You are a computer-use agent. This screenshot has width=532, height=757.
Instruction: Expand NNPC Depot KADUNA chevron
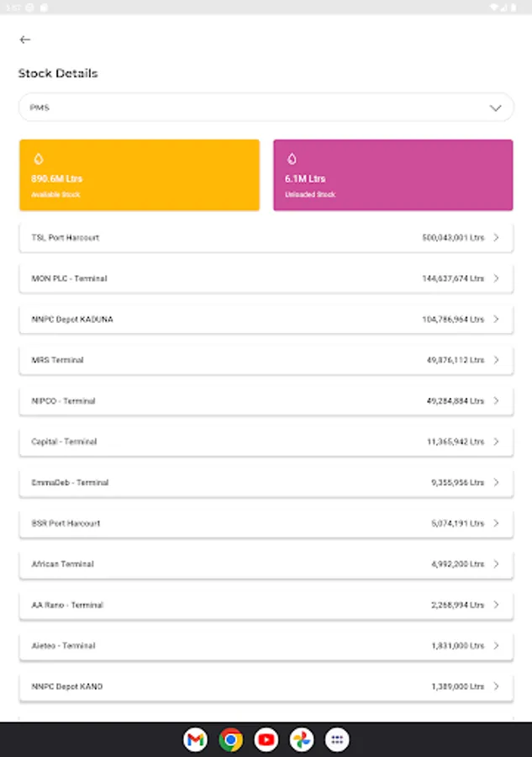(x=496, y=320)
